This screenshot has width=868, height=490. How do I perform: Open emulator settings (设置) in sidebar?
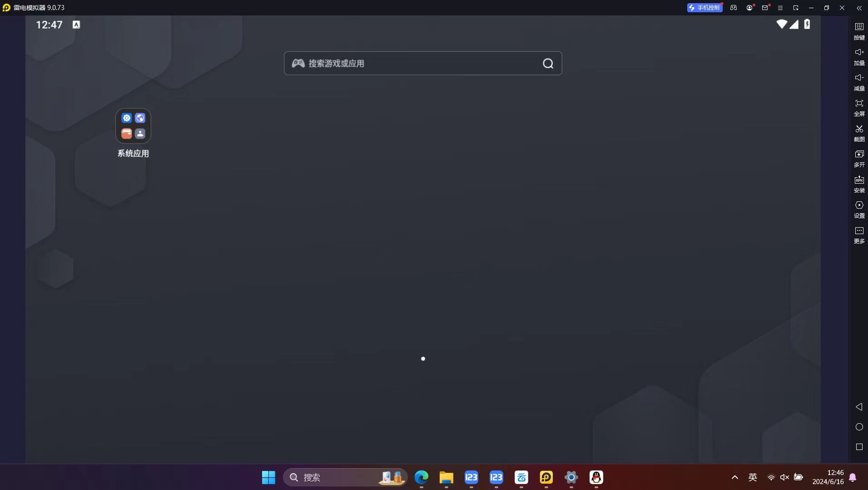coord(859,209)
